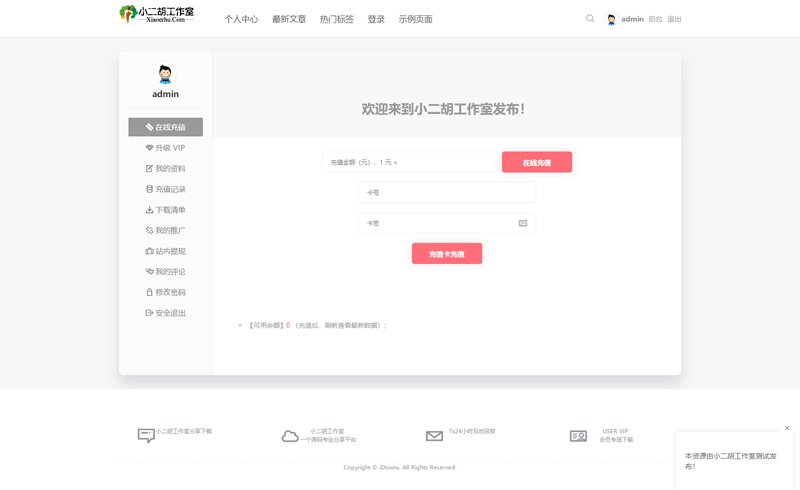This screenshot has width=800, height=490.
Task: Click the envelope icon in the footer
Action: pyautogui.click(x=434, y=436)
